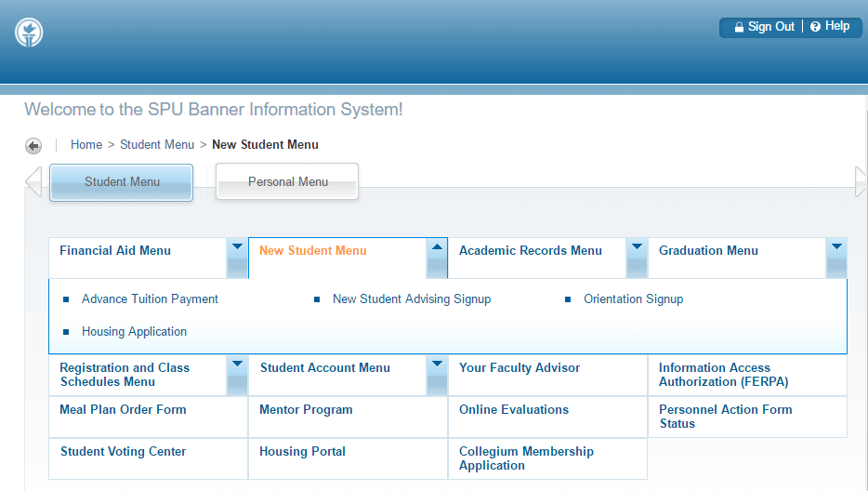Viewport: 868px width, 491px height.
Task: Expand the Student Account Menu arrow
Action: coord(437,375)
